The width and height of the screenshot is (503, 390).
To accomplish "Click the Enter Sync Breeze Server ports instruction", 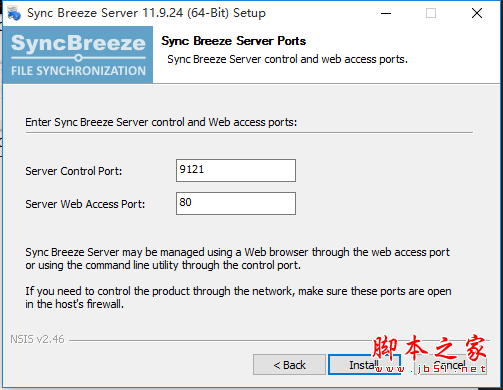I will click(x=161, y=122).
